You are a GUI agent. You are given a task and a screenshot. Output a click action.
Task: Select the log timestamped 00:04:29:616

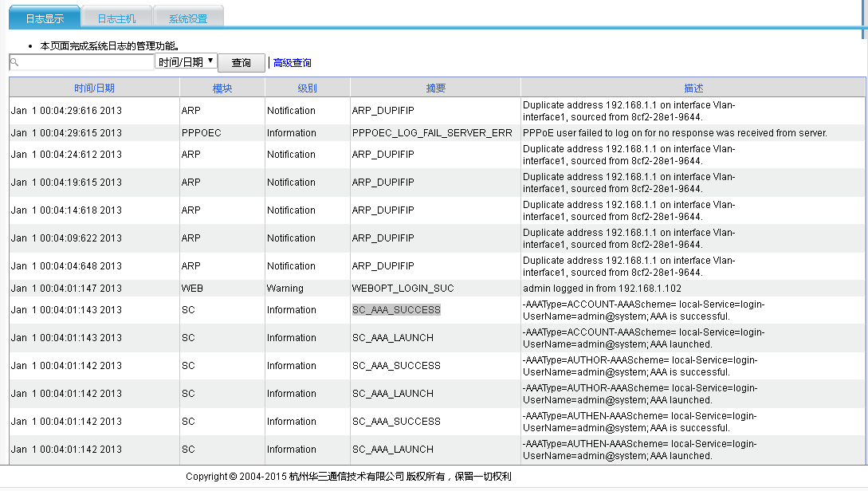click(x=66, y=111)
